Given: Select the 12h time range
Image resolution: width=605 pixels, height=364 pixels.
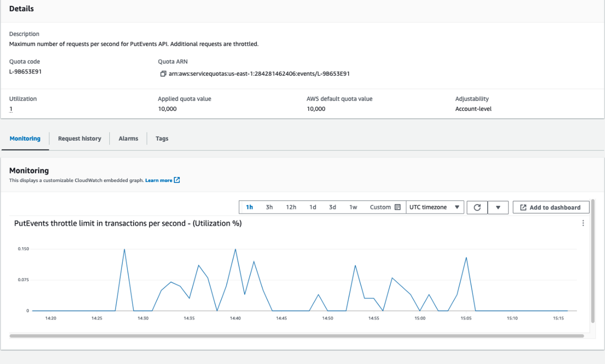Looking at the screenshot, I should click(291, 207).
